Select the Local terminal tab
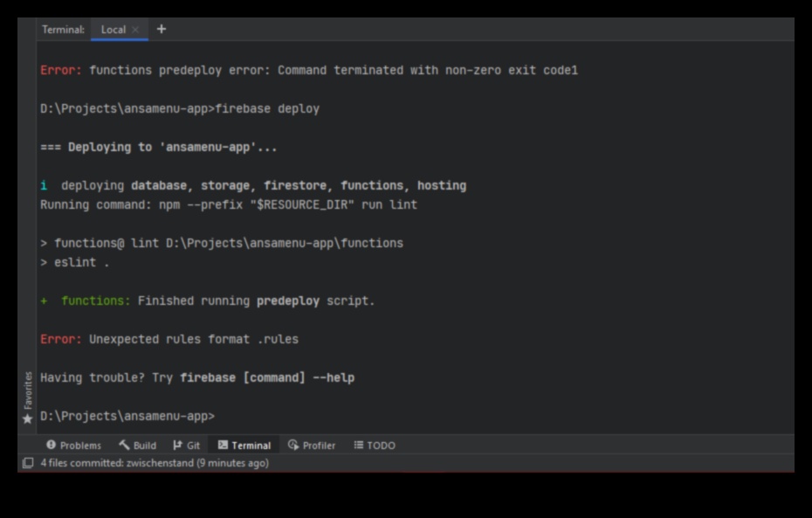Image resolution: width=812 pixels, height=518 pixels. tap(114, 30)
